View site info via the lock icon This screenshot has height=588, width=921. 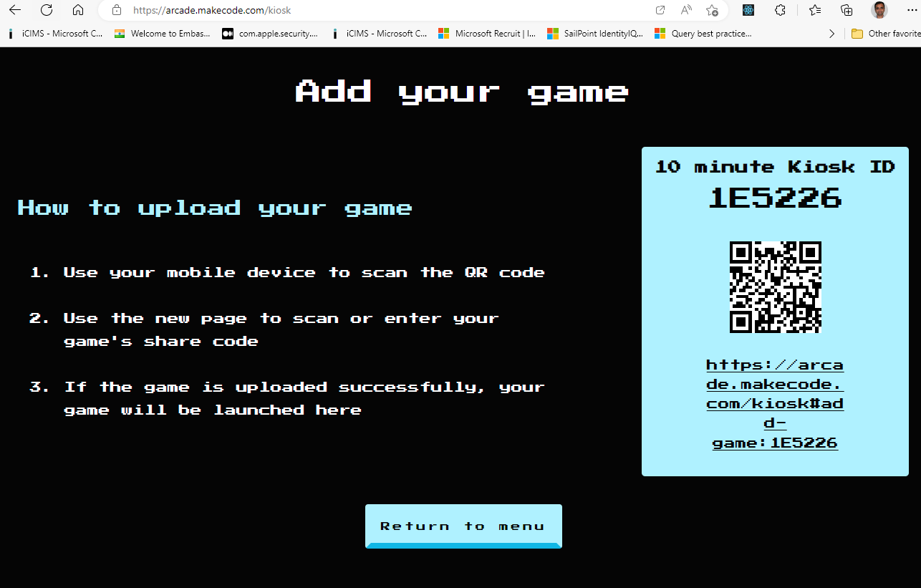click(x=117, y=10)
